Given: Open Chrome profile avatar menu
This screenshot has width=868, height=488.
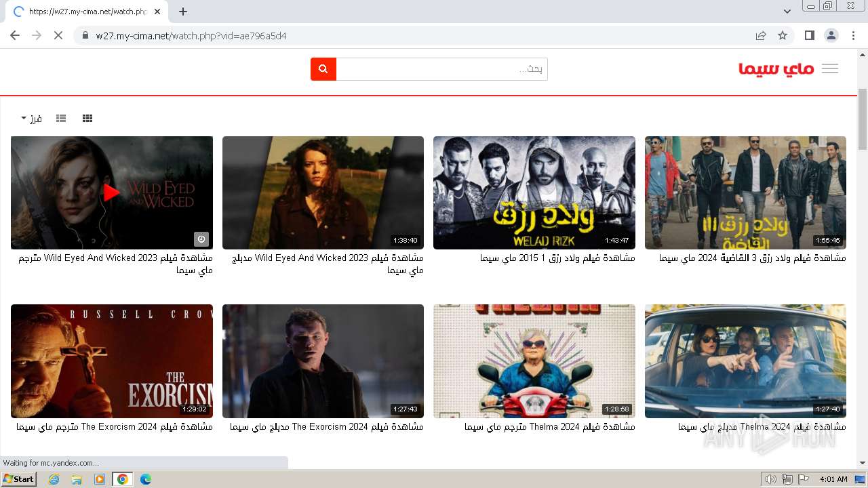Looking at the screenshot, I should 831,35.
